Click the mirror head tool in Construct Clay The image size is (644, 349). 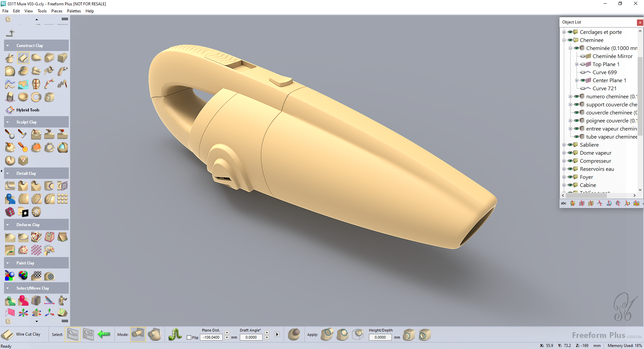36,84
